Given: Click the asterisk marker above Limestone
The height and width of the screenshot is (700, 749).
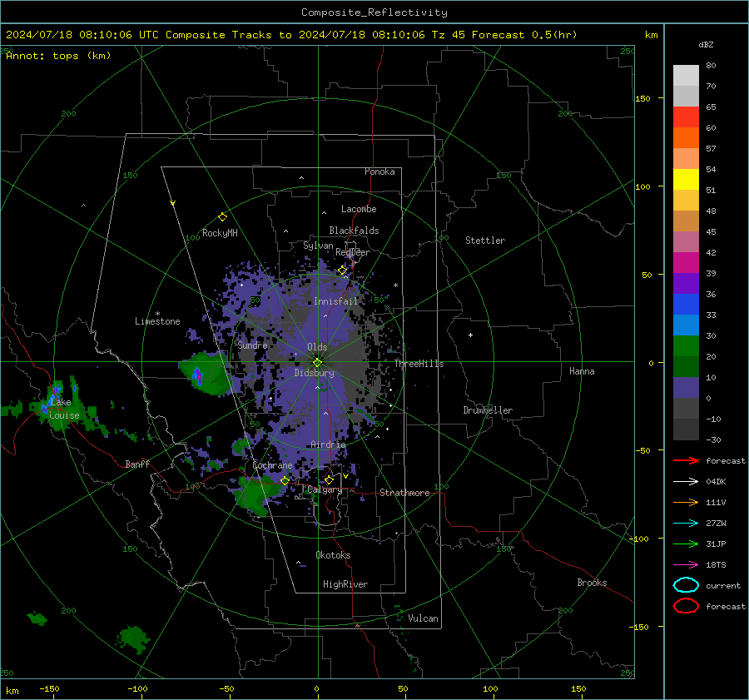Looking at the screenshot, I should click(157, 314).
